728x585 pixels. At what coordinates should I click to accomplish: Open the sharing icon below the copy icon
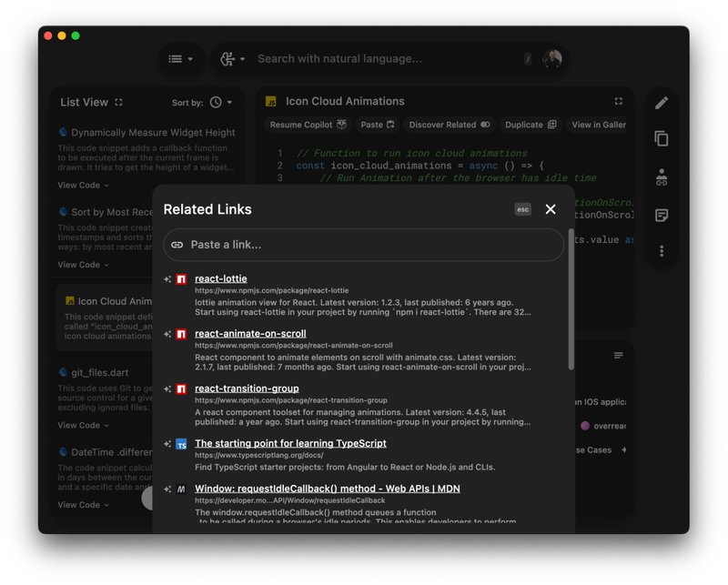(662, 177)
